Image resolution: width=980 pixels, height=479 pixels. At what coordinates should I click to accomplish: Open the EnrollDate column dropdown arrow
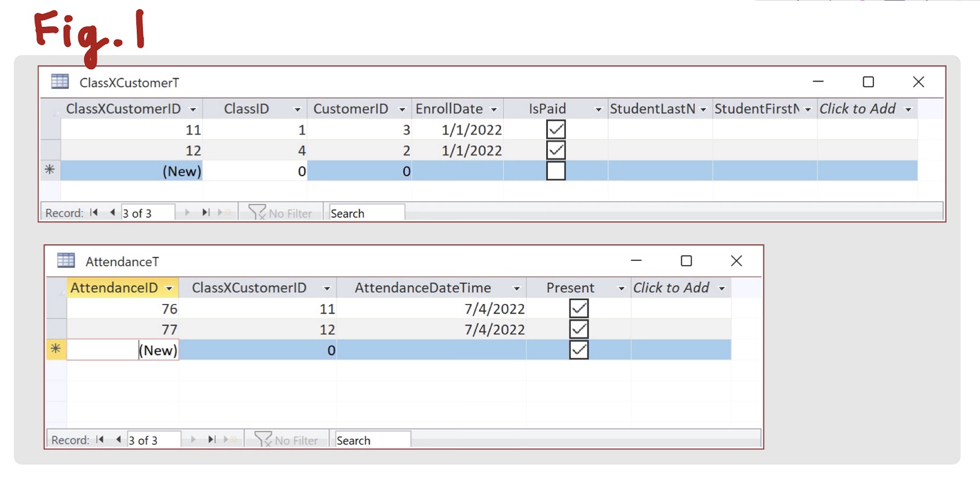click(494, 110)
